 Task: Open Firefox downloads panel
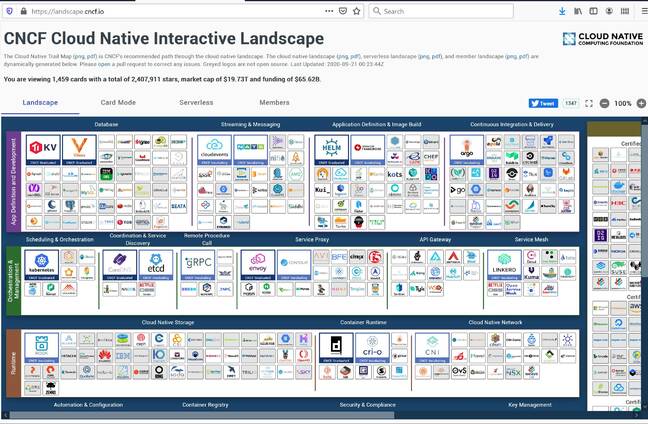click(562, 11)
